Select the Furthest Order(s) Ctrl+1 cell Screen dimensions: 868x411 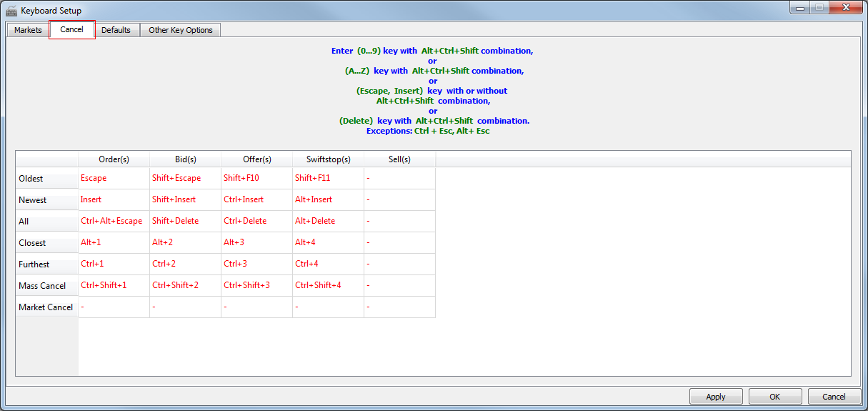tap(114, 264)
